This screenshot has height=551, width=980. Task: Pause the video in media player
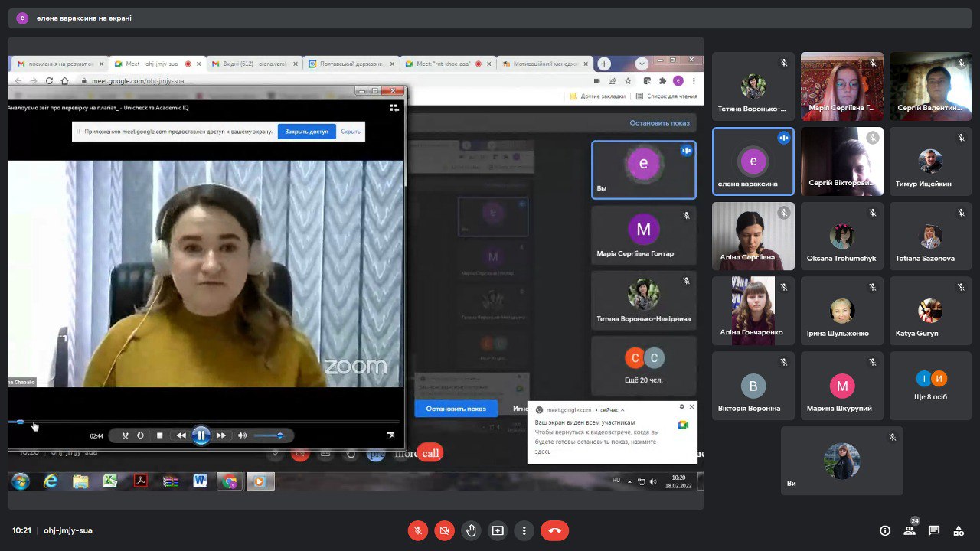click(201, 435)
